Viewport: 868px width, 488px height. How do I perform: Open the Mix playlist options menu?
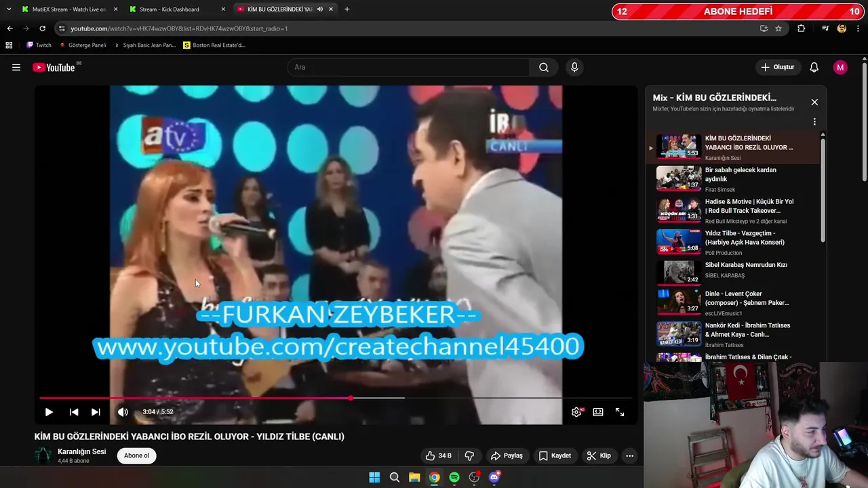coord(814,122)
